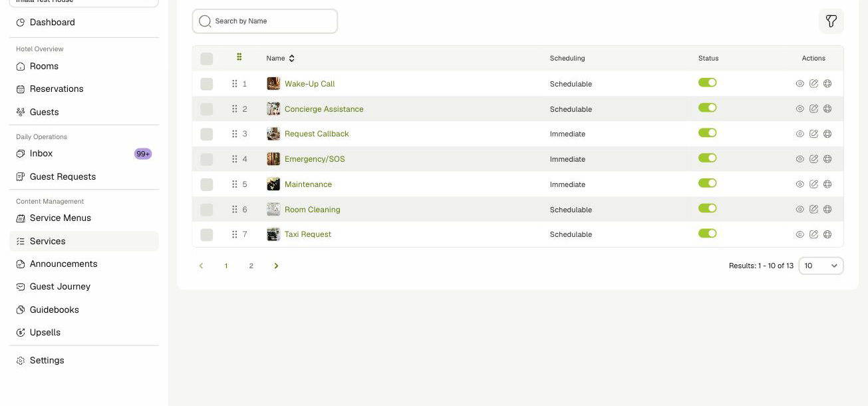Open globe icon for Maintenance
This screenshot has width=868, height=406.
coord(827,184)
